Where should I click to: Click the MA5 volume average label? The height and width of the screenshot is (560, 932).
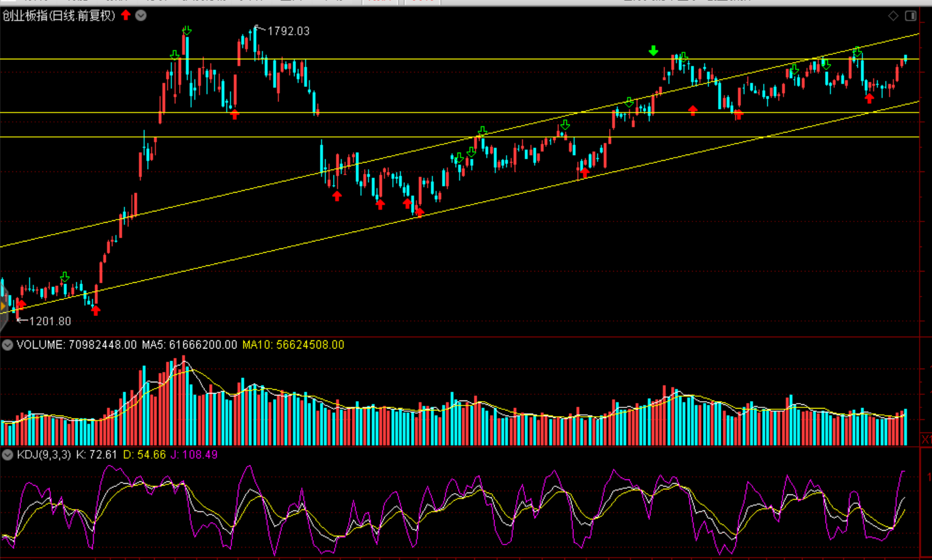(189, 345)
